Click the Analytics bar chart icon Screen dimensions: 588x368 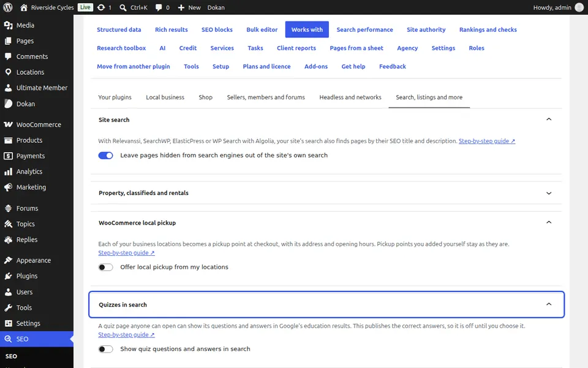(x=8, y=172)
